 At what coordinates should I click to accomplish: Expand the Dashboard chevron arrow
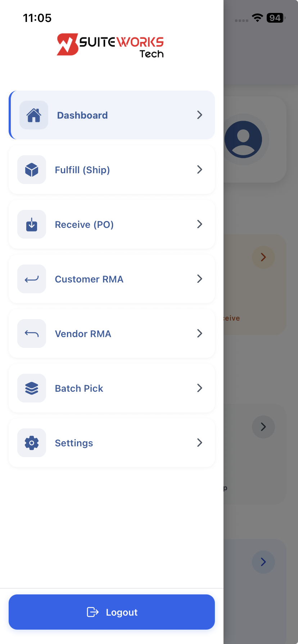click(200, 115)
